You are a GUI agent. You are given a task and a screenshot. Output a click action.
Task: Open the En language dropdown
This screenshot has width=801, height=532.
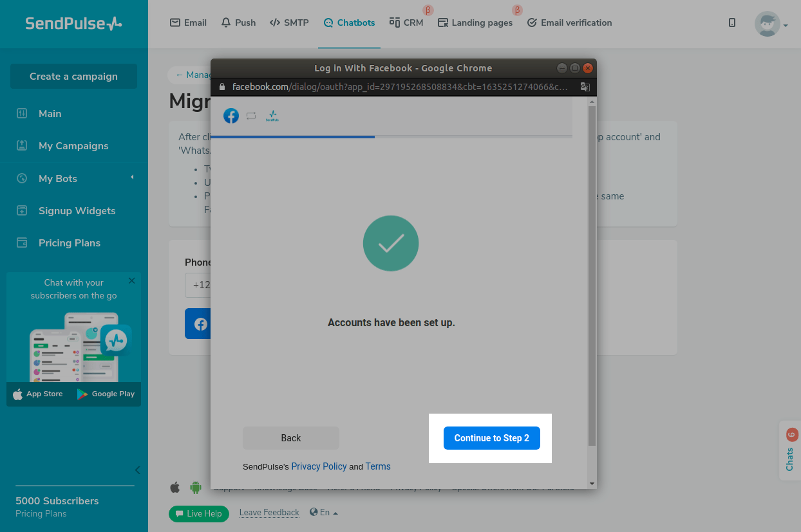(x=324, y=513)
